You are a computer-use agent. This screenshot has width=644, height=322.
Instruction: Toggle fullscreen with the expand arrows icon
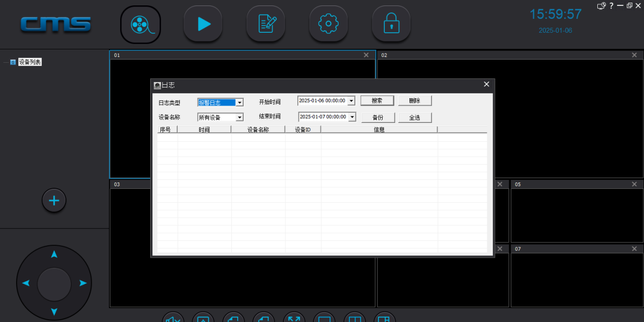(294, 319)
